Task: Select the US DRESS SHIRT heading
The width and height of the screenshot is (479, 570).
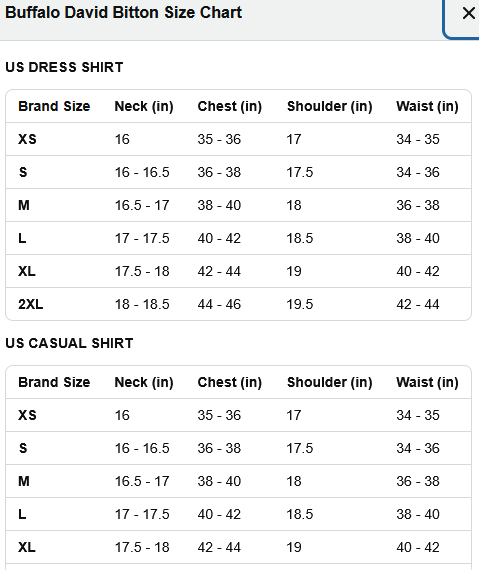Action: (64, 67)
